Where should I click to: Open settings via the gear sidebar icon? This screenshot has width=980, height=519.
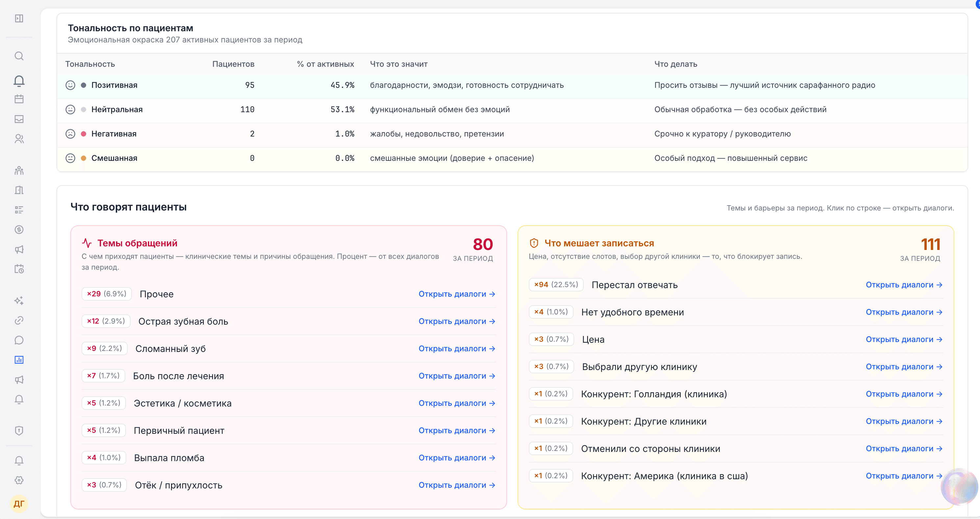[x=19, y=480]
